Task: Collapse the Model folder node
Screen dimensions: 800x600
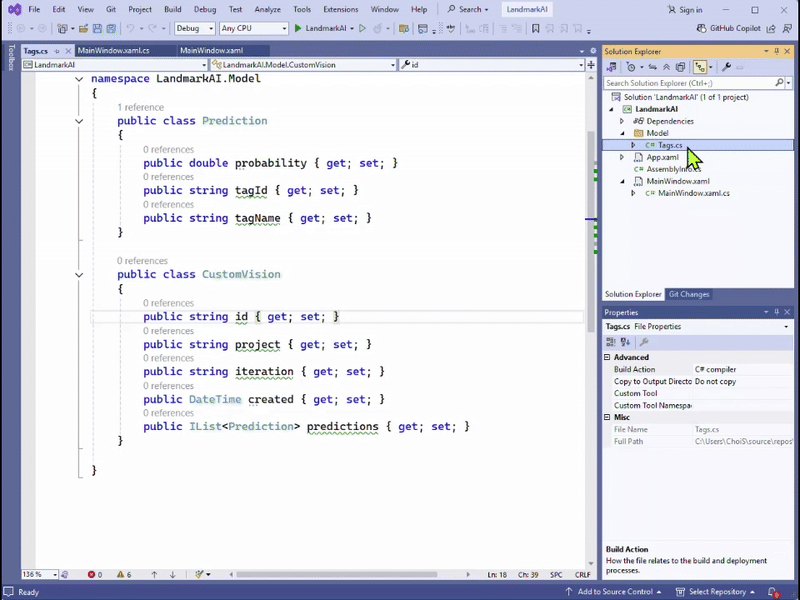Action: 622,133
